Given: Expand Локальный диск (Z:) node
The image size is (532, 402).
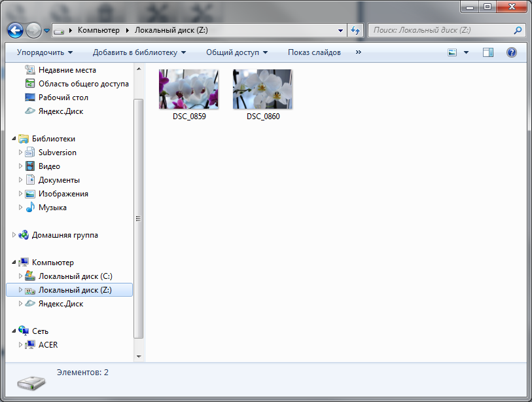Looking at the screenshot, I should click(x=20, y=290).
